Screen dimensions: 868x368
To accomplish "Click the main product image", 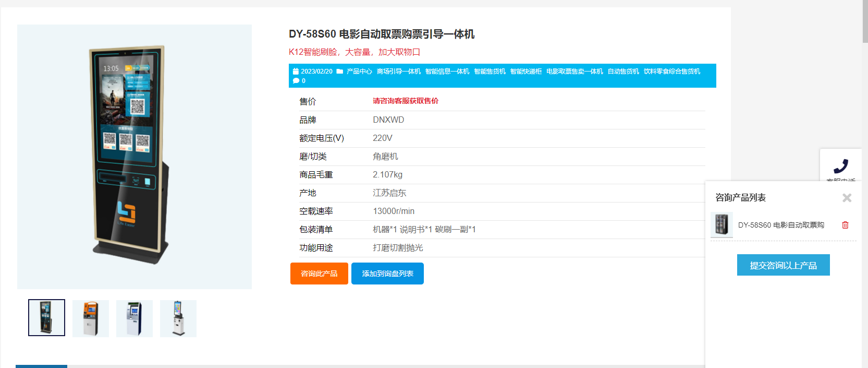I will (x=135, y=157).
